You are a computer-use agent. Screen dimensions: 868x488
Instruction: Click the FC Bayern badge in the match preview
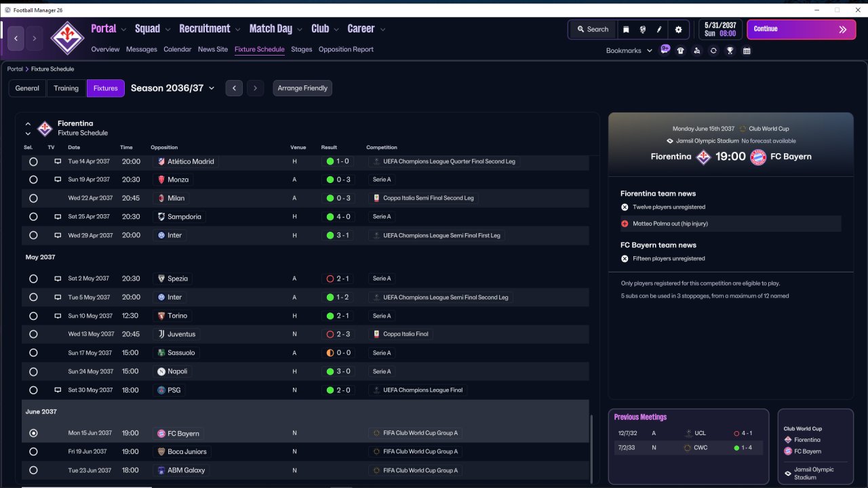[x=757, y=157]
